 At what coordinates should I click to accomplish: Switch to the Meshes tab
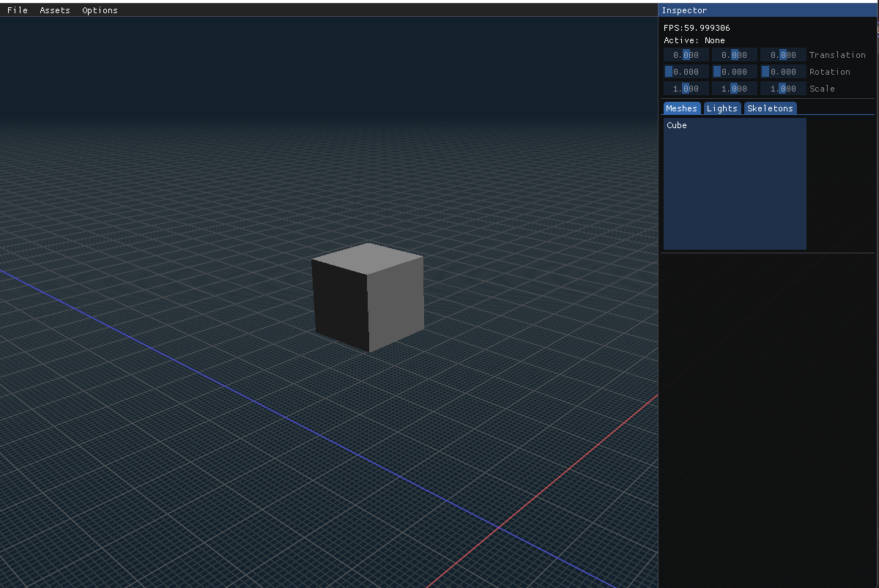pos(681,108)
